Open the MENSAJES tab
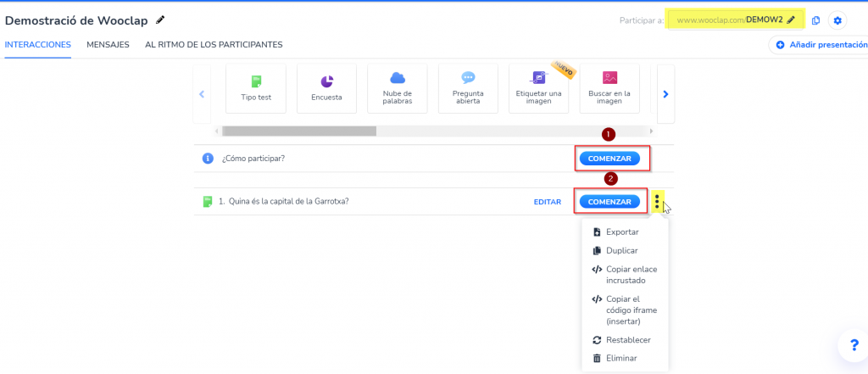The height and width of the screenshot is (374, 868). coord(108,45)
